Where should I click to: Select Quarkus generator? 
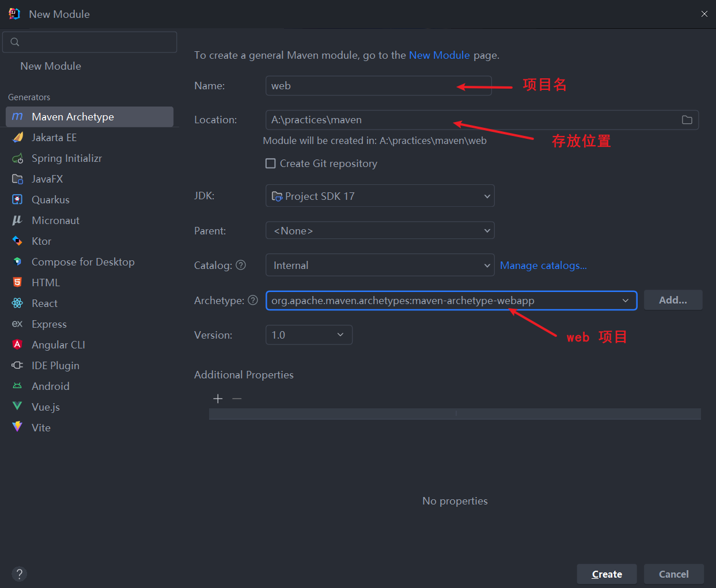click(89, 200)
